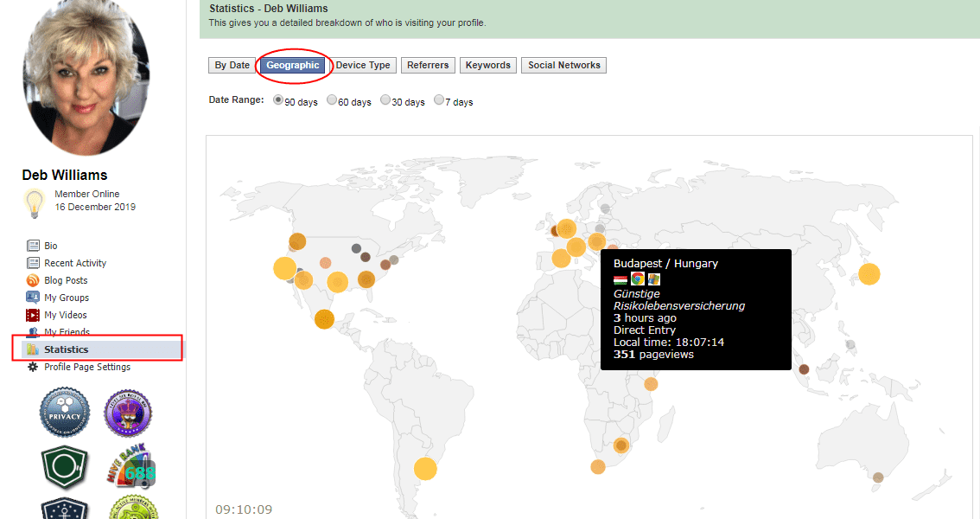
Task: Click the Recent Activity list icon
Action: pyautogui.click(x=33, y=263)
